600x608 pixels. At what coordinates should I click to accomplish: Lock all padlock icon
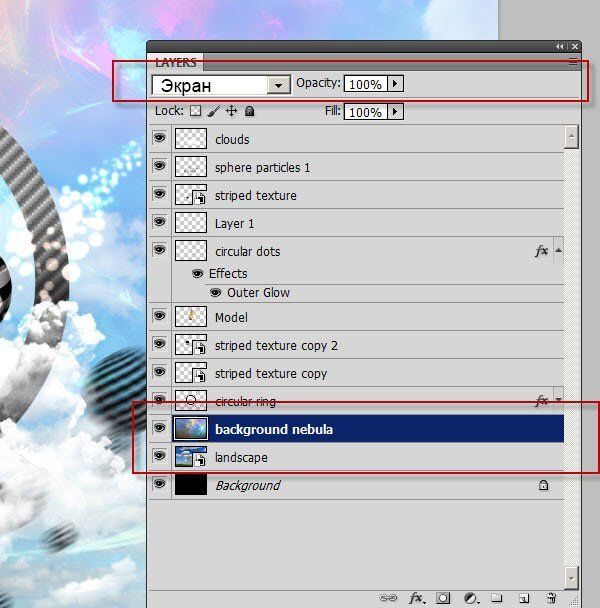coord(249,111)
